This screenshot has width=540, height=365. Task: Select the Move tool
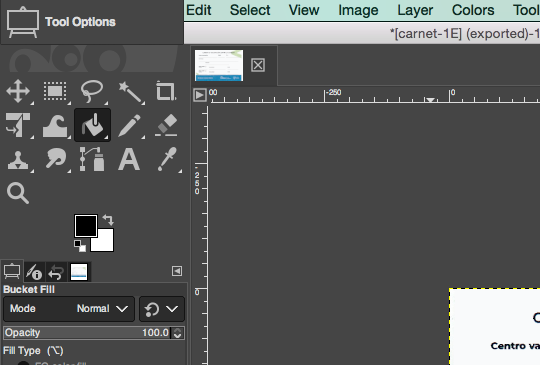tap(18, 91)
